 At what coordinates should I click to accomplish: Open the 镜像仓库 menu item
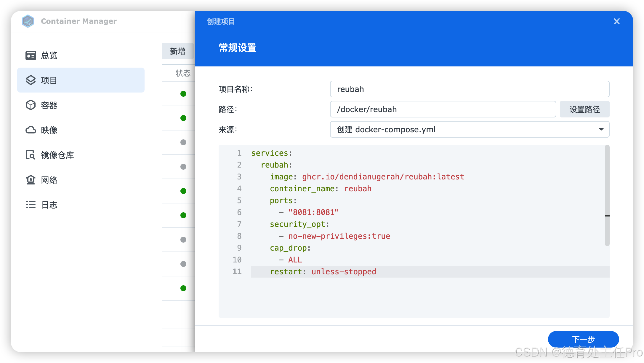57,155
